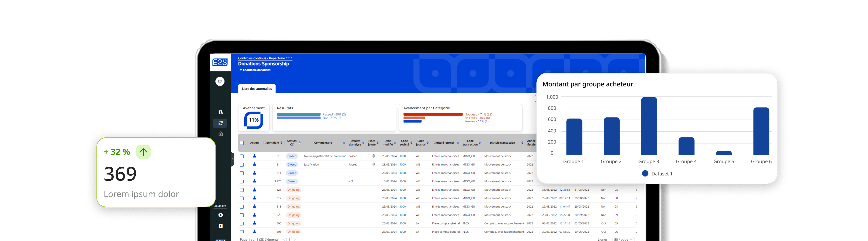Go to the next page with the right arrow

click(295, 240)
